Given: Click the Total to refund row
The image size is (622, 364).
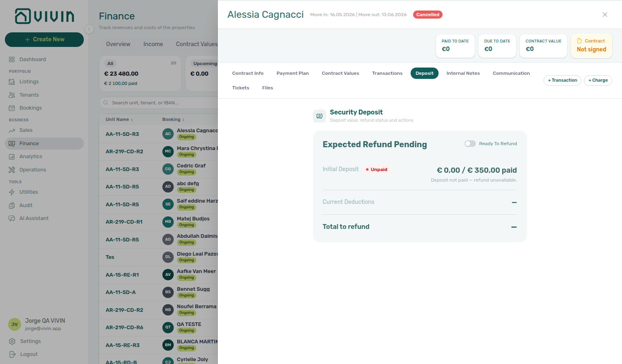Looking at the screenshot, I should (x=420, y=227).
